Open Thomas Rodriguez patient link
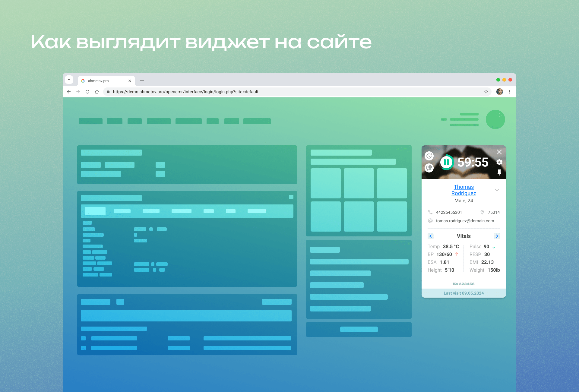Viewport: 579px width, 392px height. pos(464,190)
